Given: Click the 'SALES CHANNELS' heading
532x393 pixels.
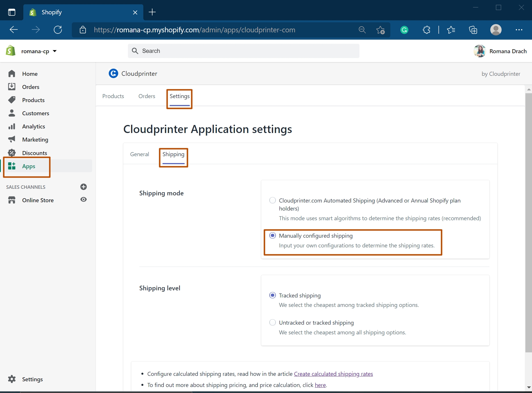Looking at the screenshot, I should click(26, 187).
